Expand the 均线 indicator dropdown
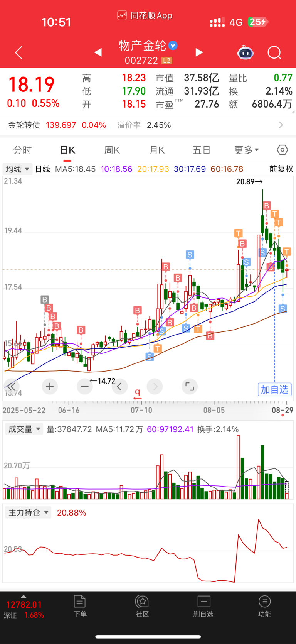Viewport: 296px width, 644px height. pos(18,169)
